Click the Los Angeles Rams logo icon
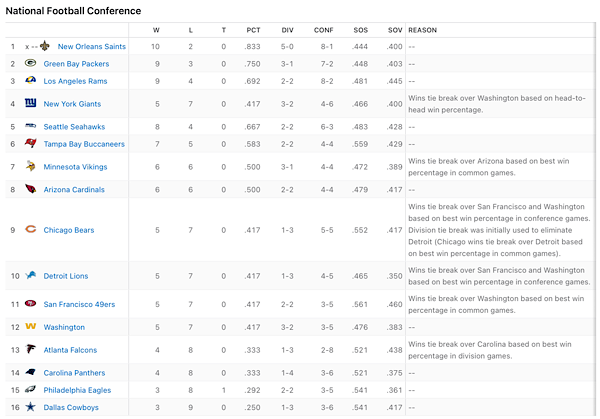The width and height of the screenshot is (600, 419). [31, 80]
